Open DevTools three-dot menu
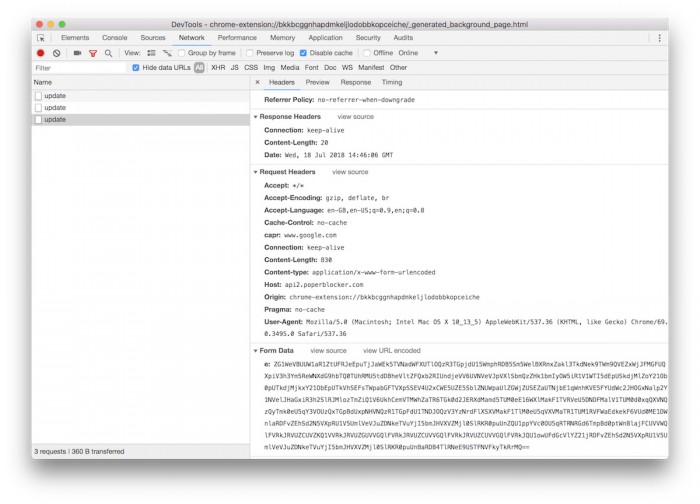This screenshot has height=504, width=700. coord(659,38)
